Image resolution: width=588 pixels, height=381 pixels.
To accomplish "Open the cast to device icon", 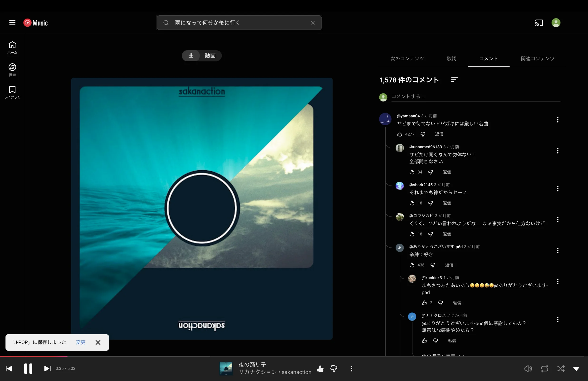I will [x=539, y=23].
